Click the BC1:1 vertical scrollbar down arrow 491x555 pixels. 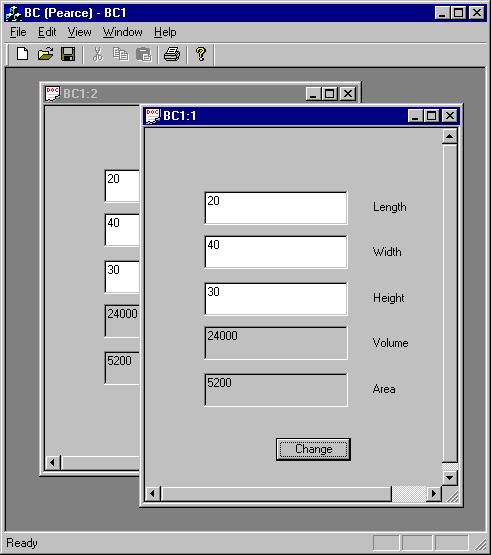coord(450,478)
